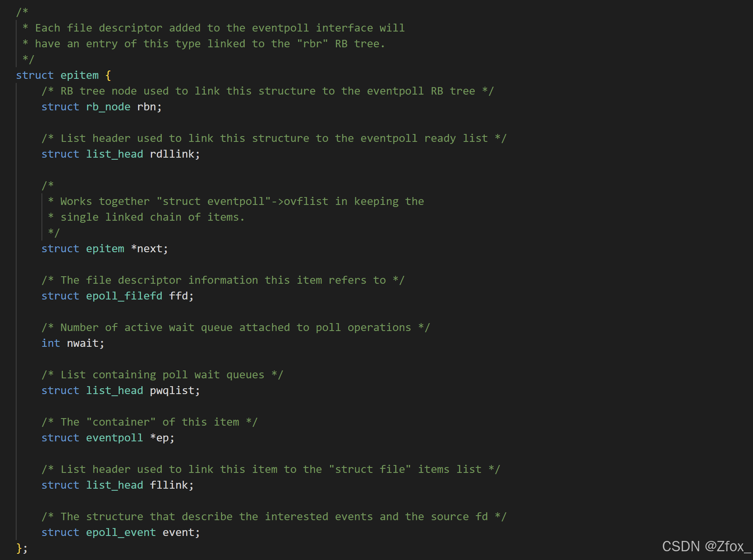Click the comment mentioning "rbr" RB tree
The width and height of the screenshot is (753, 560).
(x=204, y=44)
